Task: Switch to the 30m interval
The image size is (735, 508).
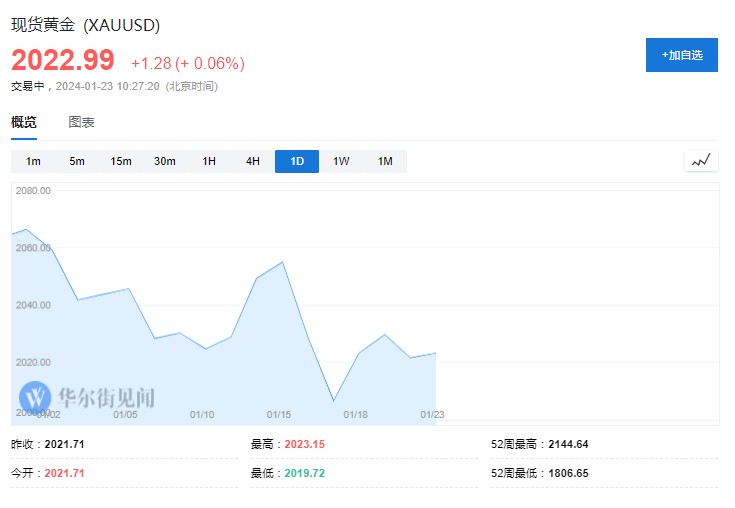Action: 165,161
